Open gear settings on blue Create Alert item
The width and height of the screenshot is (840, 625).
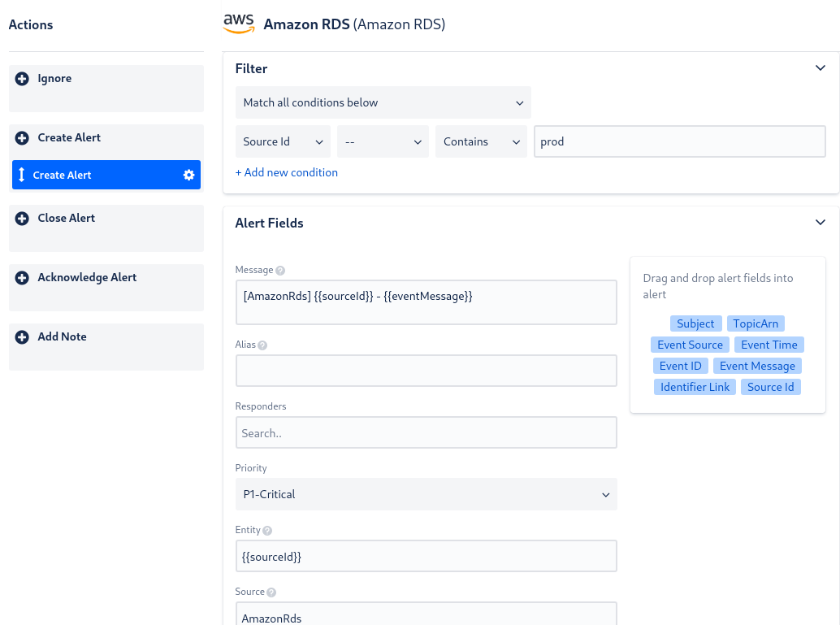coord(188,175)
